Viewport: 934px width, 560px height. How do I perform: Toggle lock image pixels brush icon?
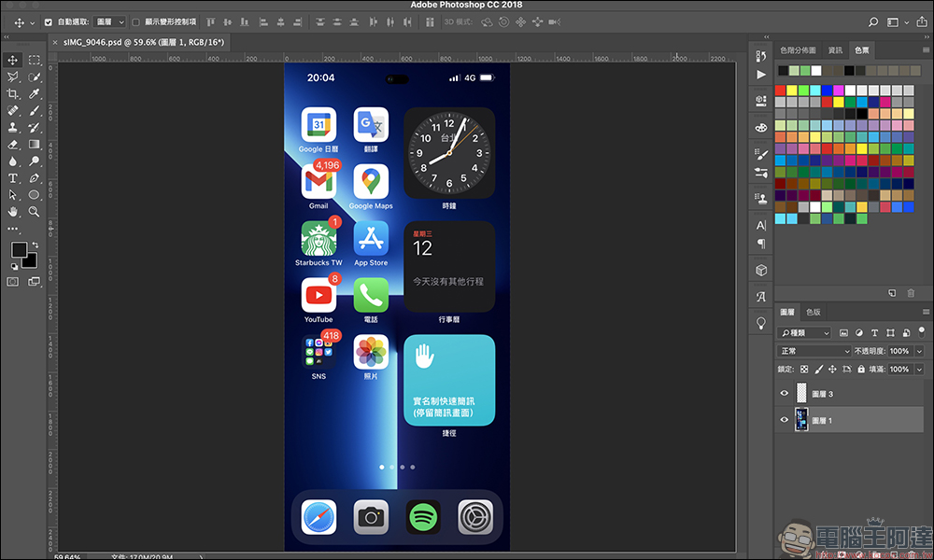[x=818, y=369]
